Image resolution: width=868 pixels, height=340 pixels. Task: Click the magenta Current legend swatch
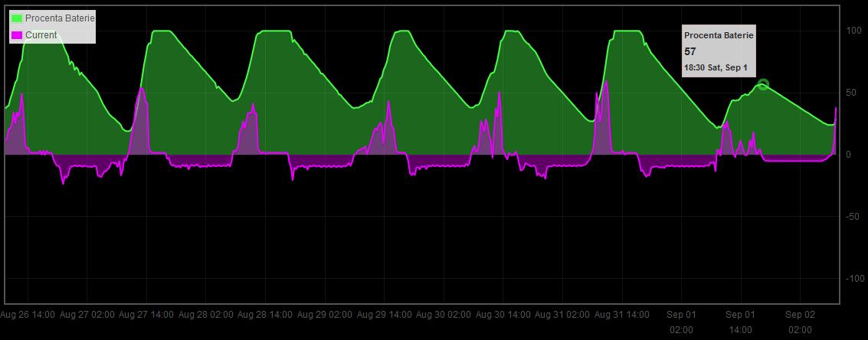point(17,35)
